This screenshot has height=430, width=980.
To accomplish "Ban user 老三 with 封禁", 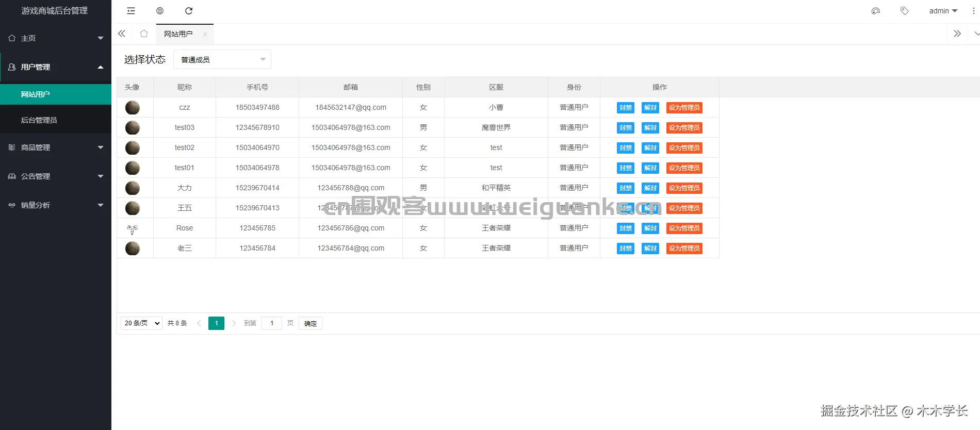I will coord(626,249).
